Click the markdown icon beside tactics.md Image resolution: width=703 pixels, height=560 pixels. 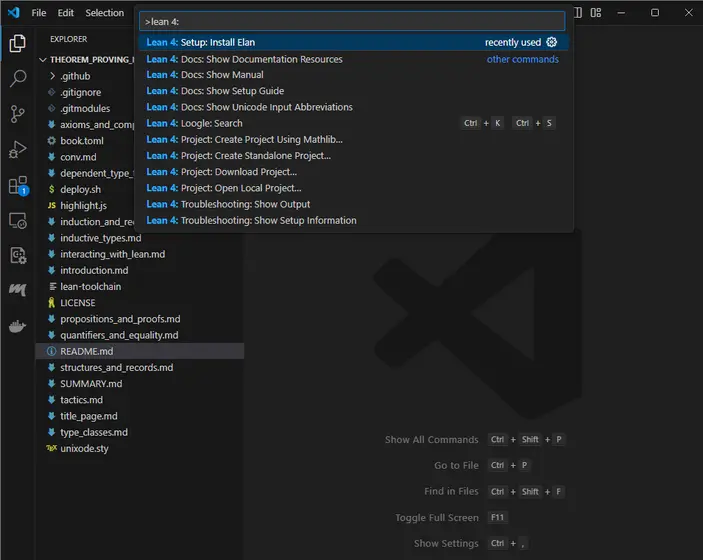(52, 399)
